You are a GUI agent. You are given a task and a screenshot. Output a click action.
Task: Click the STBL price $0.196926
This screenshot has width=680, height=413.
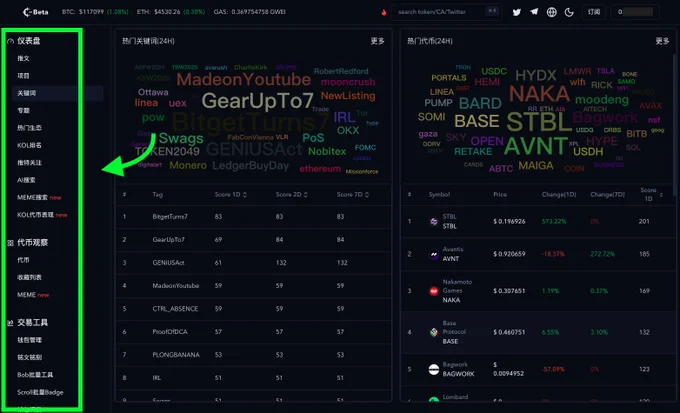(509, 221)
